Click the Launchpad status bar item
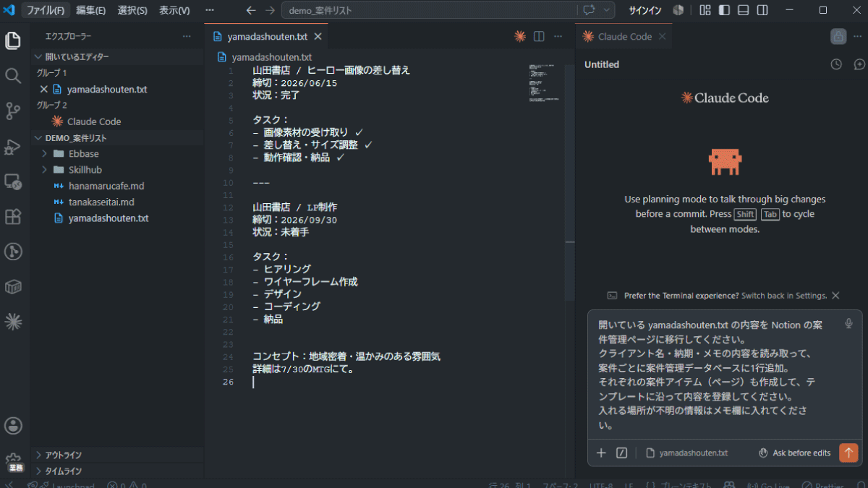The image size is (868, 488). pos(67,485)
